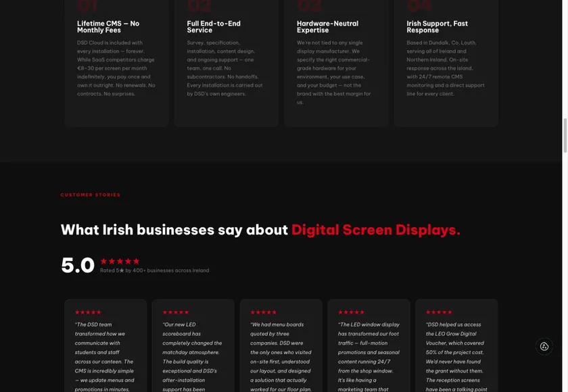
Task: Open the testimonial starting 'We had menu boards quoted'
Action: pyautogui.click(x=281, y=345)
